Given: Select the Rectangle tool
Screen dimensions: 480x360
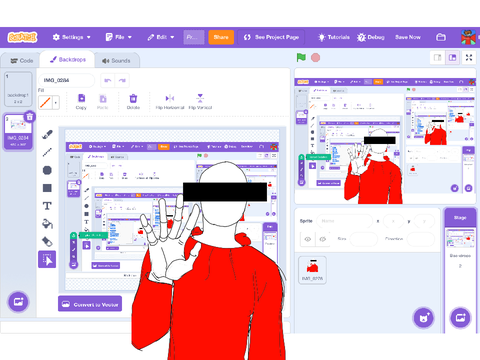Looking at the screenshot, I should coord(47,188).
